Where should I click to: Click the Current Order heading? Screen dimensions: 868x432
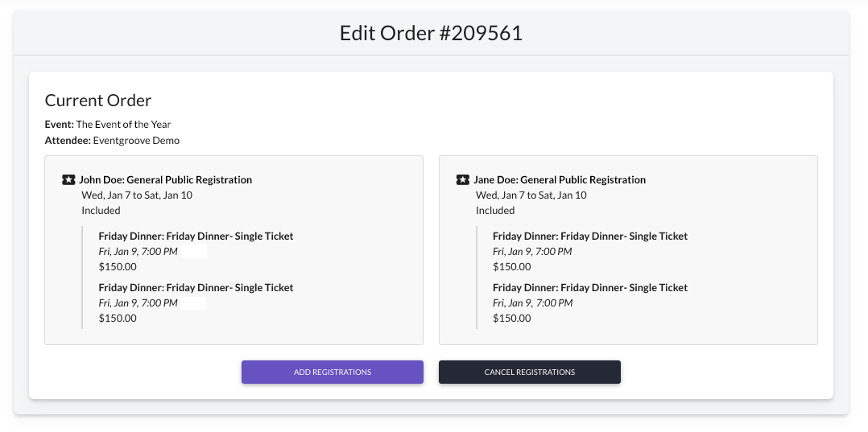(98, 101)
